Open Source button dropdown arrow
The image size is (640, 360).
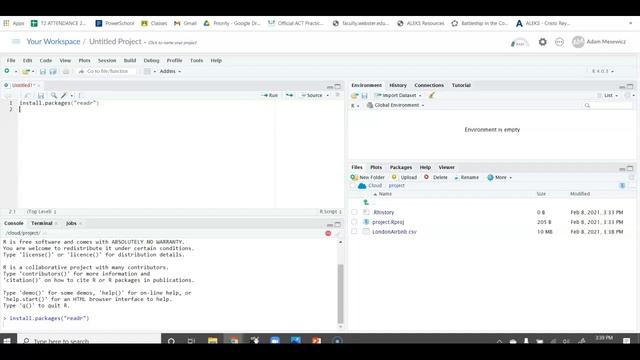327,96
